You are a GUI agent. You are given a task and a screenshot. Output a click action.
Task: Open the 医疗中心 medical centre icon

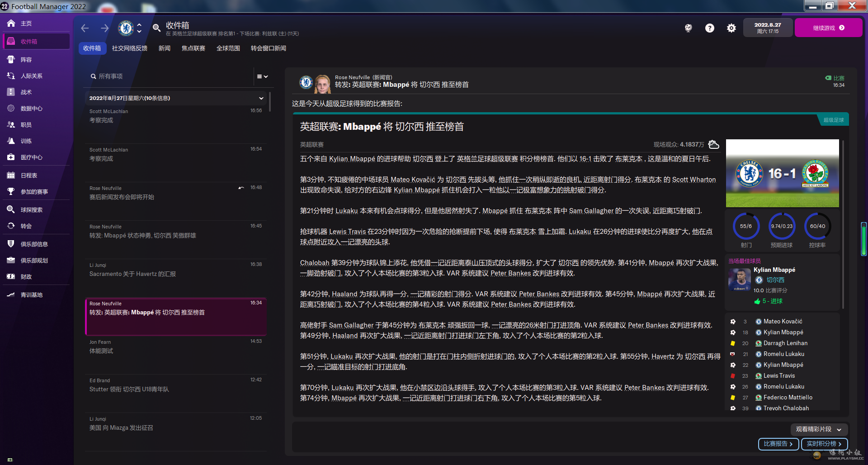(x=11, y=157)
